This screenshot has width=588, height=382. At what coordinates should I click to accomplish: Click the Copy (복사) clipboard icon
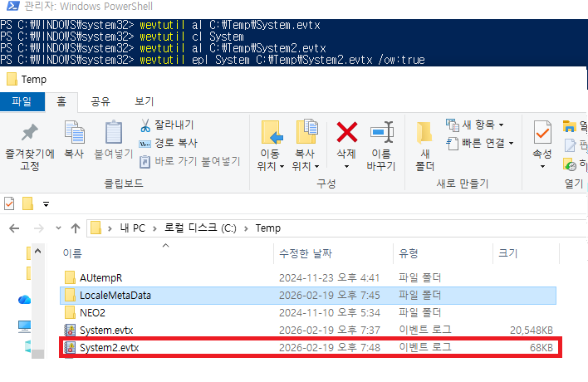click(x=74, y=132)
